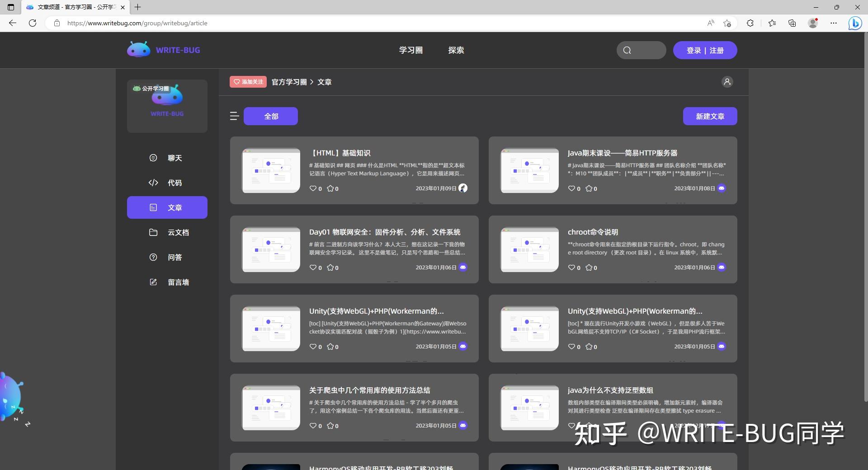Open the Day01 物联网安全 article thumbnail
Viewport: 868px width, 470px height.
[x=270, y=249]
